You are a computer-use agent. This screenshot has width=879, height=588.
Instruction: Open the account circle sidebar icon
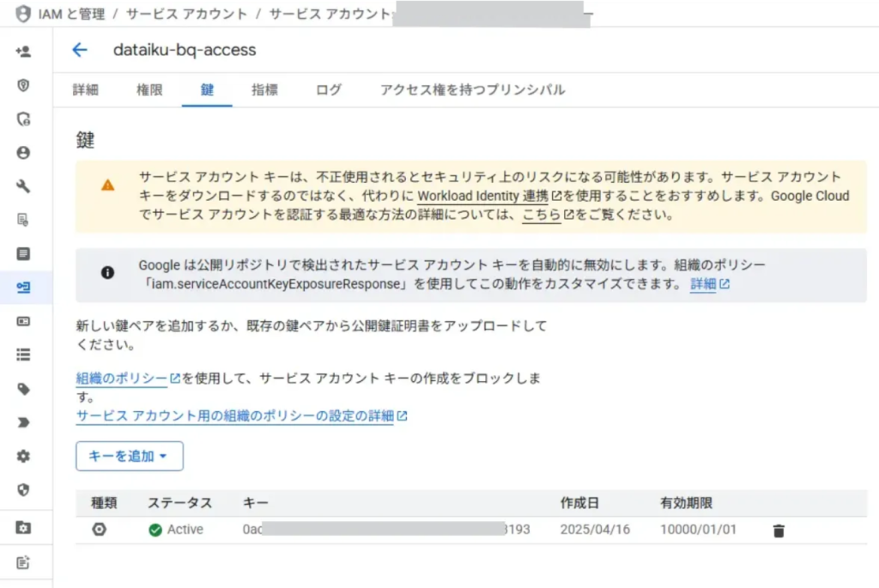click(23, 153)
